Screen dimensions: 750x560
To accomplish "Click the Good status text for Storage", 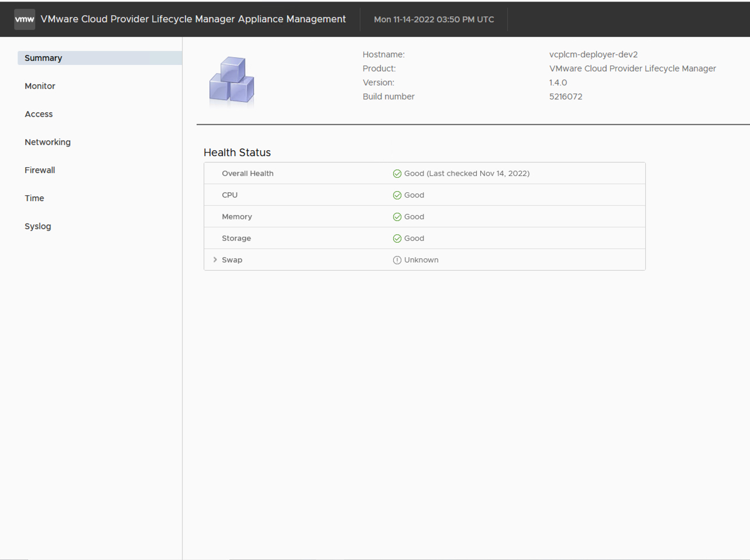I will point(414,238).
